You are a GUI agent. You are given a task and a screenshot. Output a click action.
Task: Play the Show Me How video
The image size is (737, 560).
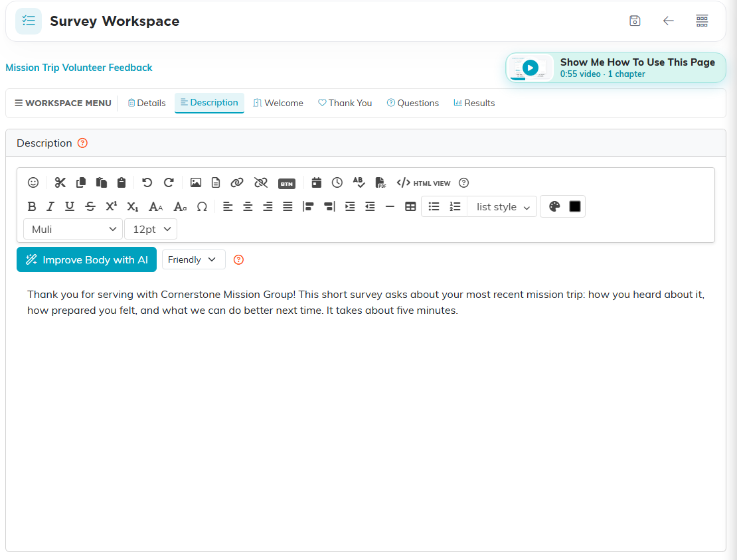tap(531, 68)
